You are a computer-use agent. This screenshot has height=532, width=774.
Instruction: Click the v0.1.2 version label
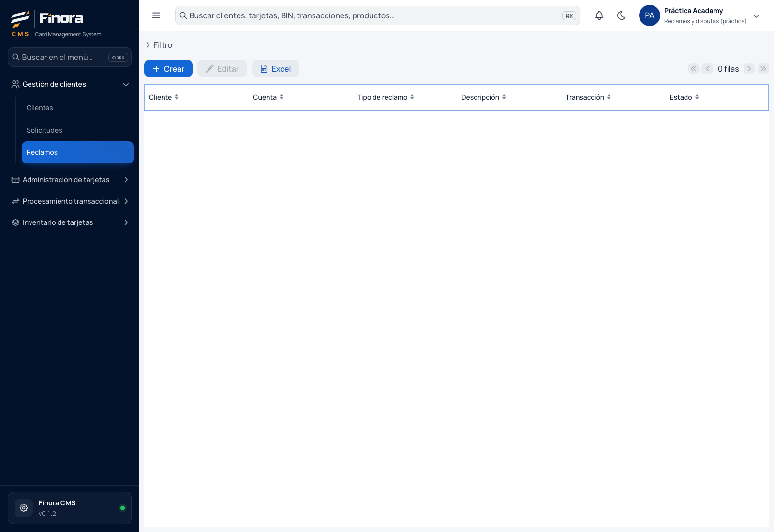[47, 514]
